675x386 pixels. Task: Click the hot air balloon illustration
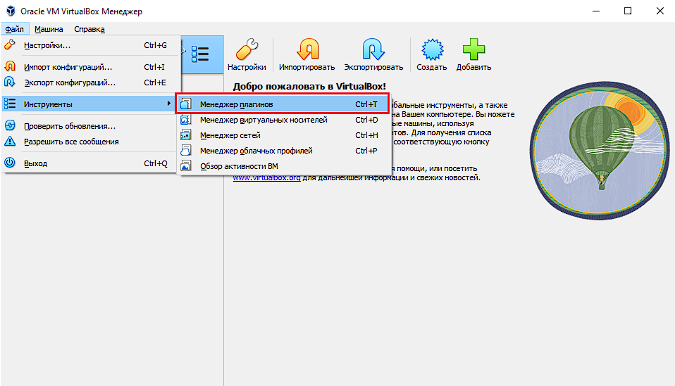pyautogui.click(x=599, y=151)
